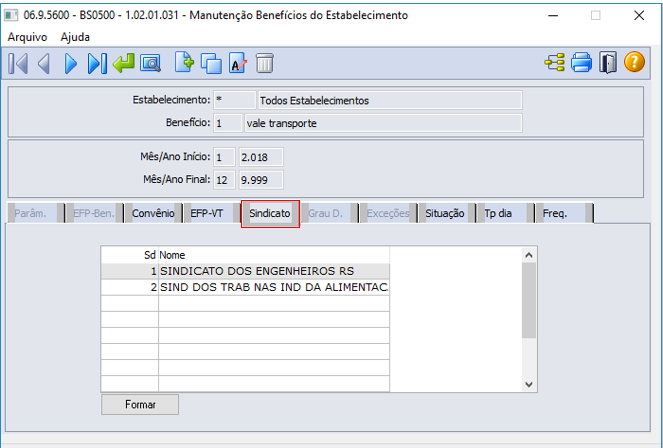Select row SINDICATO DOS ENGENHEIROS RS
This screenshot has height=448, width=663.
[x=245, y=271]
